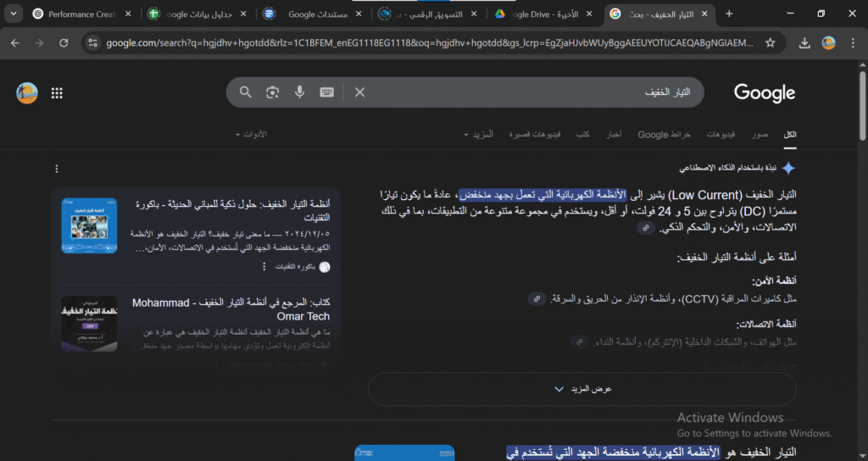Open the tab search dropdown arrow
The width and height of the screenshot is (868, 461).
pos(14,14)
